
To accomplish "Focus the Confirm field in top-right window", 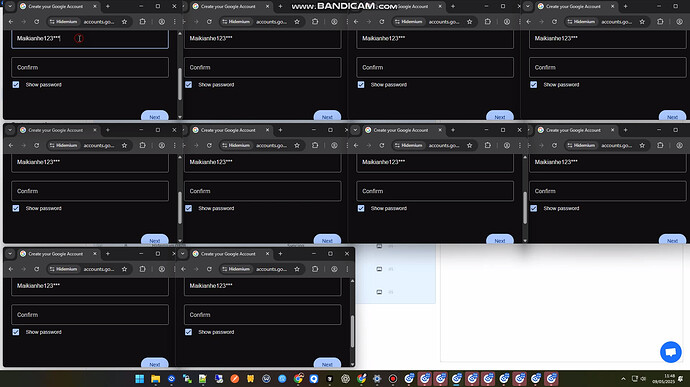I will coord(607,67).
